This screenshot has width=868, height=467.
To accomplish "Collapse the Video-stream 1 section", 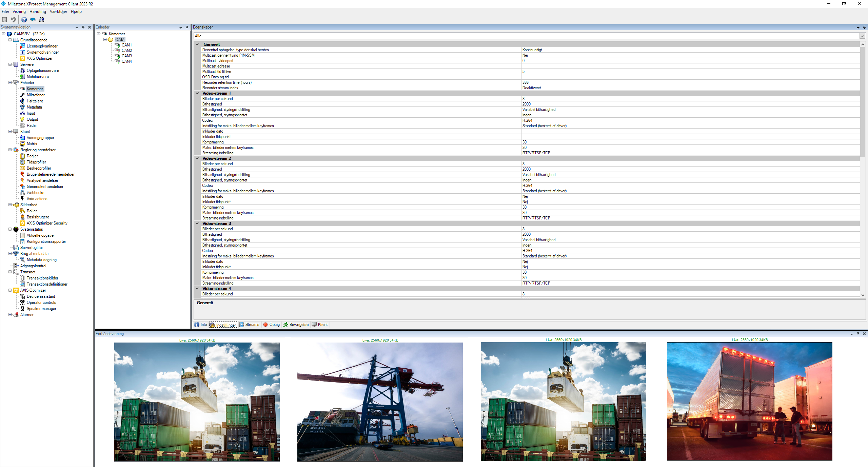I will point(197,93).
